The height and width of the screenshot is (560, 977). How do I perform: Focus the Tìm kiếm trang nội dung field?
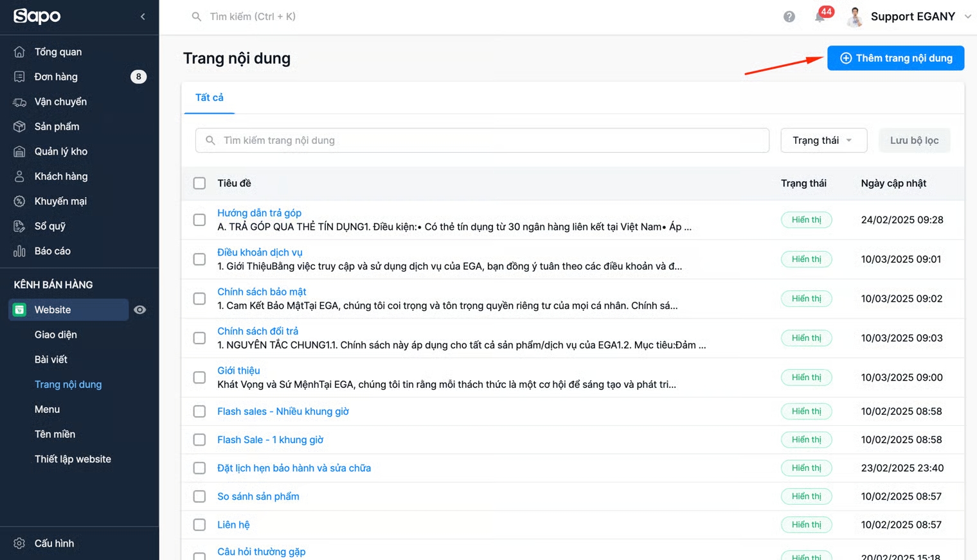[482, 141]
